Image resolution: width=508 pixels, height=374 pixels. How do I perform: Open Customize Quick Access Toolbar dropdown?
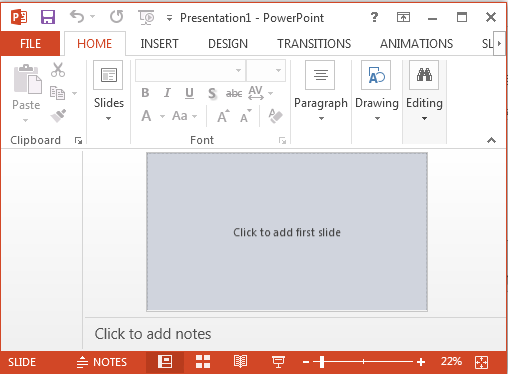point(169,18)
